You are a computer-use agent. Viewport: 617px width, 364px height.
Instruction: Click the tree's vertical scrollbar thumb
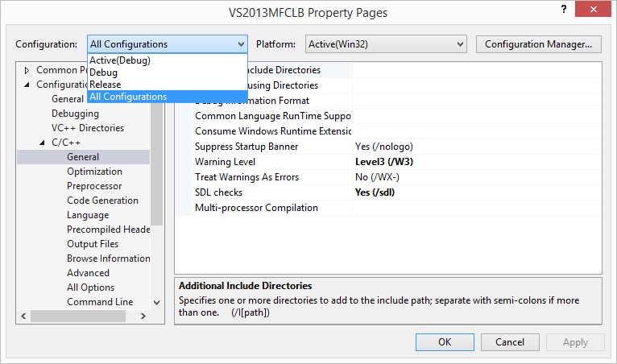[x=156, y=165]
